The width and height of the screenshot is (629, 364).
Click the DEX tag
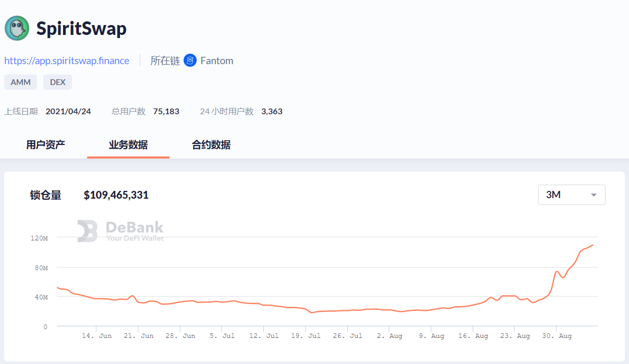57,82
